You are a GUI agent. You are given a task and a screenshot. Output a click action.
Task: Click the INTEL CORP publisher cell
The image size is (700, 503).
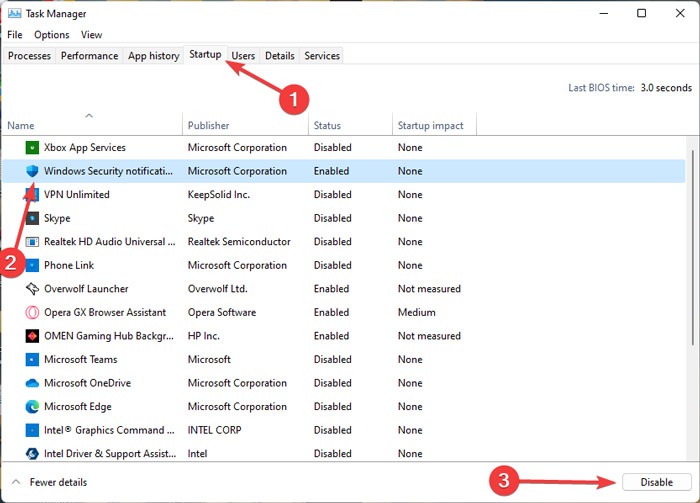(x=214, y=430)
